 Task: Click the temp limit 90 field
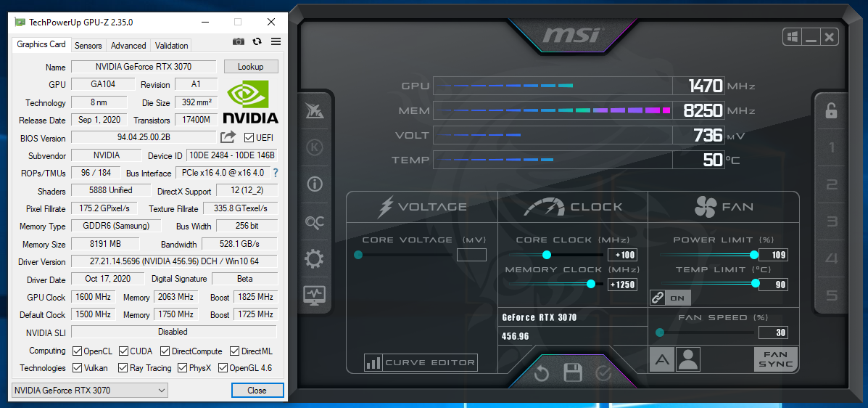(x=773, y=285)
